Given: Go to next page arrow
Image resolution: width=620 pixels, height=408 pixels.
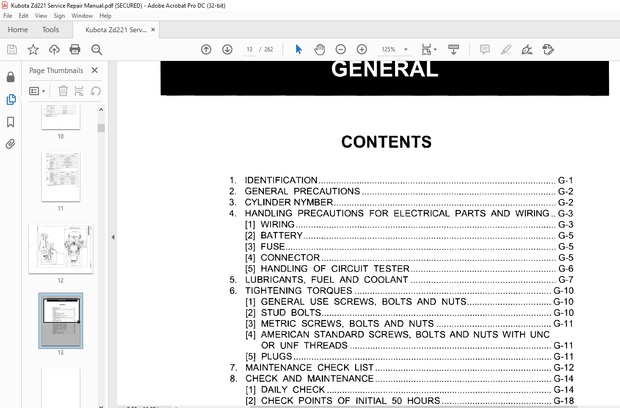Looking at the screenshot, I should [x=227, y=49].
